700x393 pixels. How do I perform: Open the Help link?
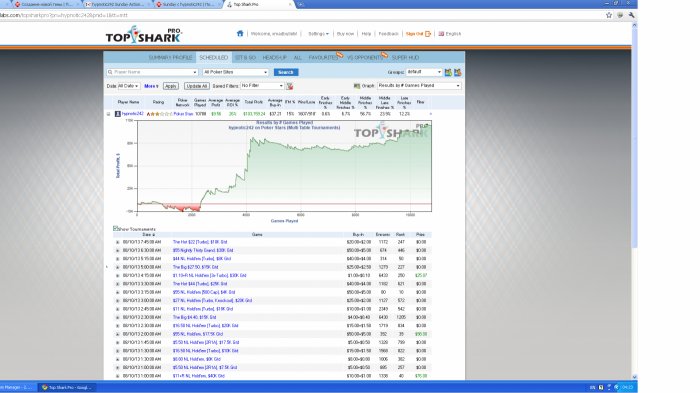(x=366, y=34)
